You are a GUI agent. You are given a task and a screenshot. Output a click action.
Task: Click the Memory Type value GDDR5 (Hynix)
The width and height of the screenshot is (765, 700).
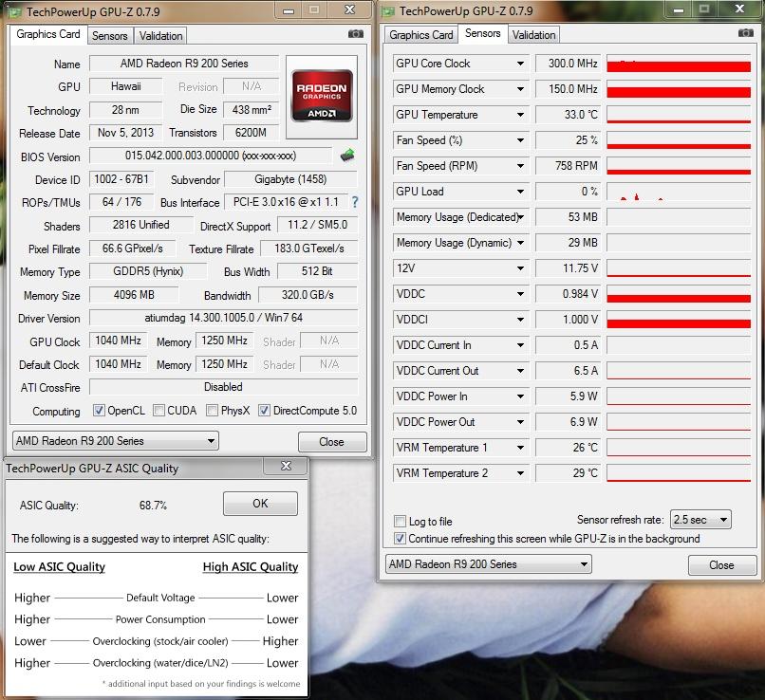[148, 271]
